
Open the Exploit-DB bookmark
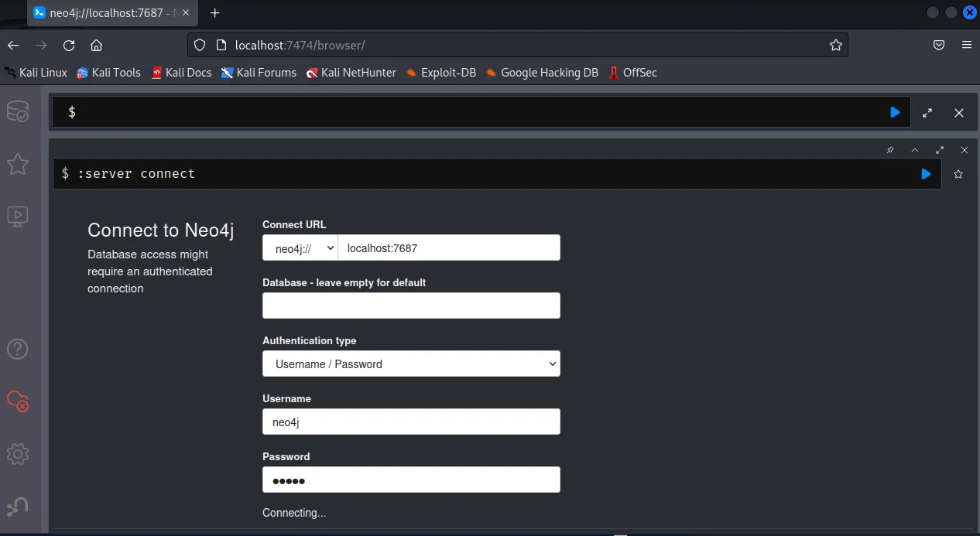click(x=440, y=73)
